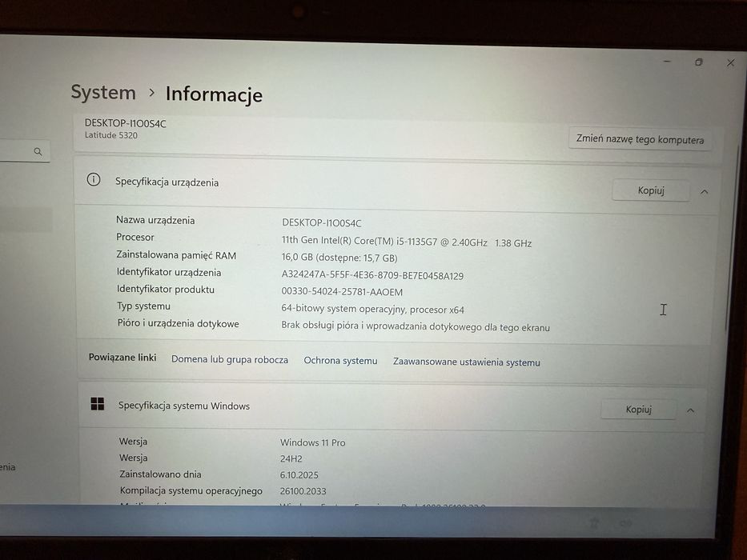Click the Kompilacja systemu operacyjnego label
The image size is (747, 560).
pyautogui.click(x=191, y=490)
